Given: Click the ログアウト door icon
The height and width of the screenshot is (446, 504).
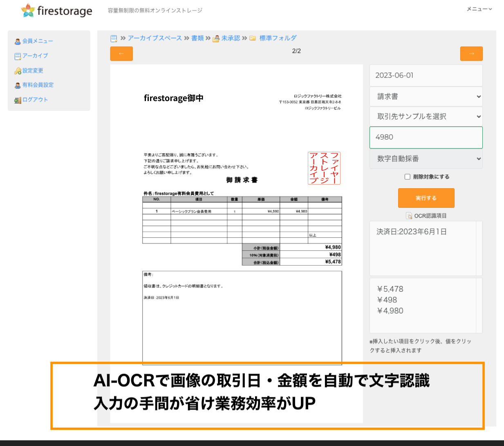Looking at the screenshot, I should pos(18,100).
